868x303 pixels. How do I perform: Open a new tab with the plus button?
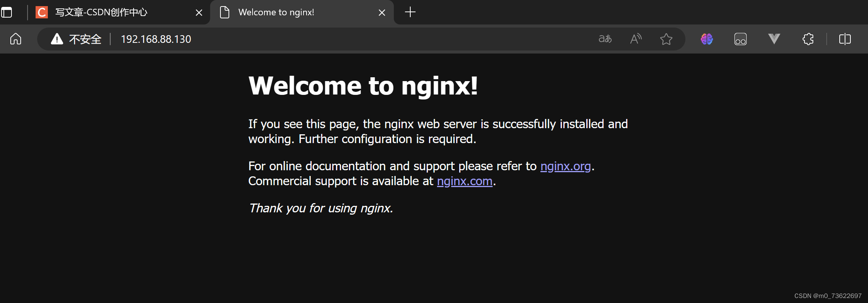tap(410, 12)
